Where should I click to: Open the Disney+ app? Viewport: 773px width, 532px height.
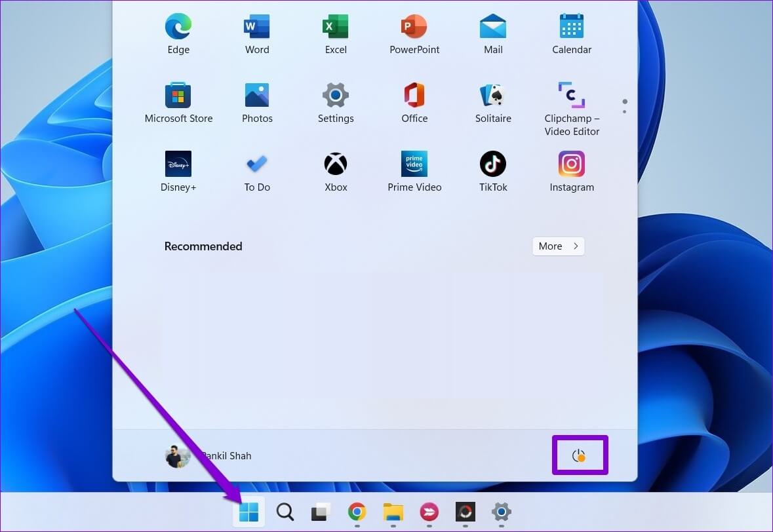178,172
